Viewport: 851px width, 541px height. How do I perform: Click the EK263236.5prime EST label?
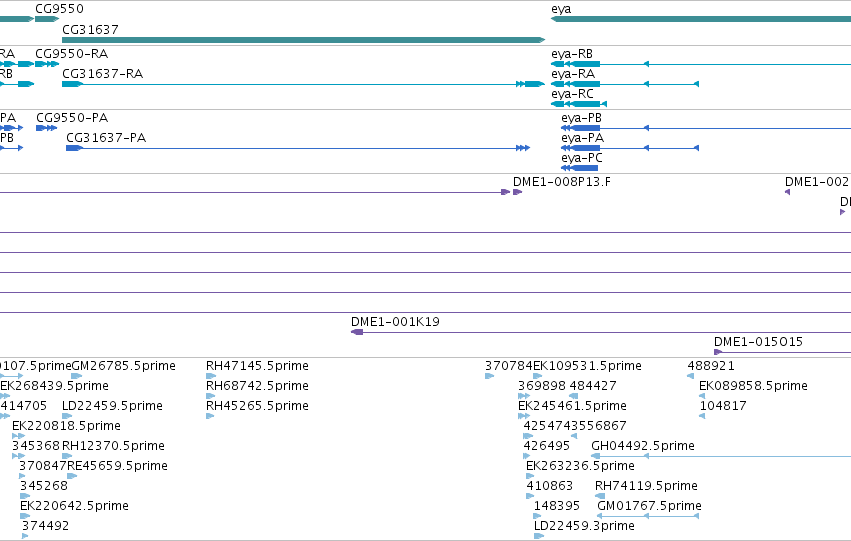(580, 466)
